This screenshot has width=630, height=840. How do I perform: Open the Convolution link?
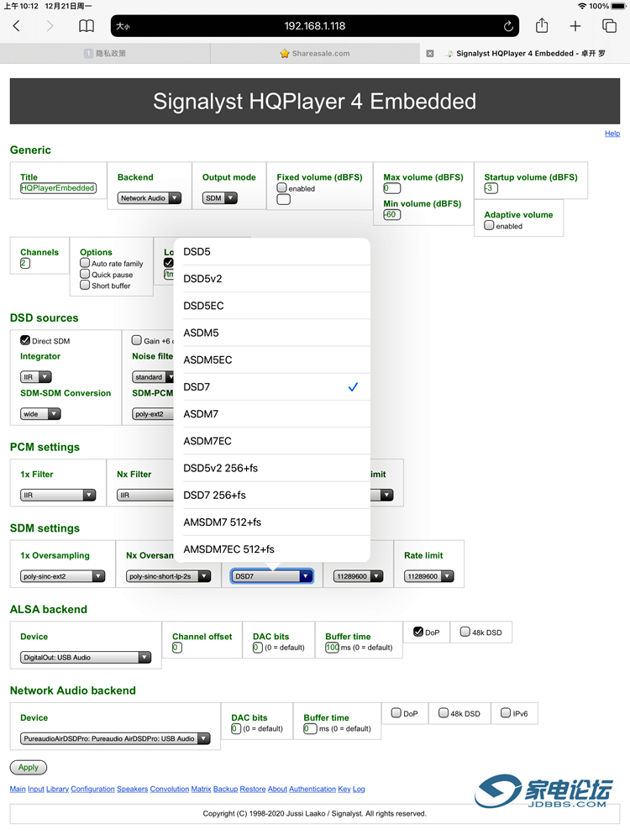pyautogui.click(x=170, y=789)
